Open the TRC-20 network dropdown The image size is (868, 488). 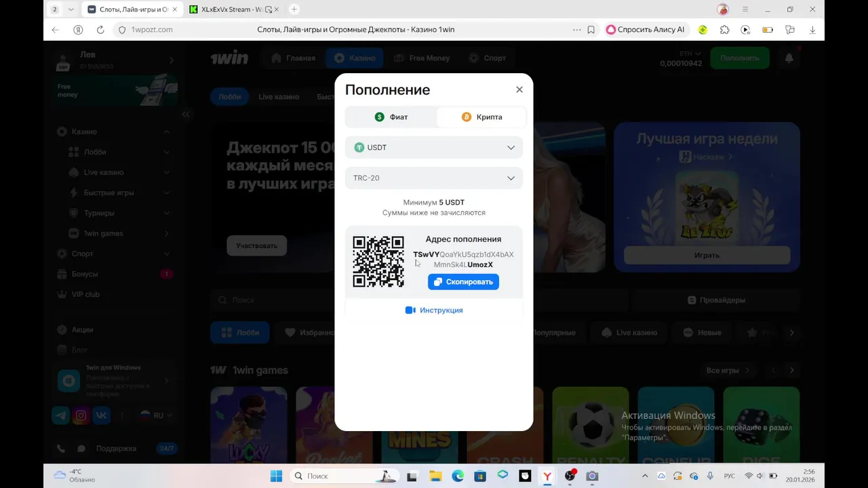(434, 178)
